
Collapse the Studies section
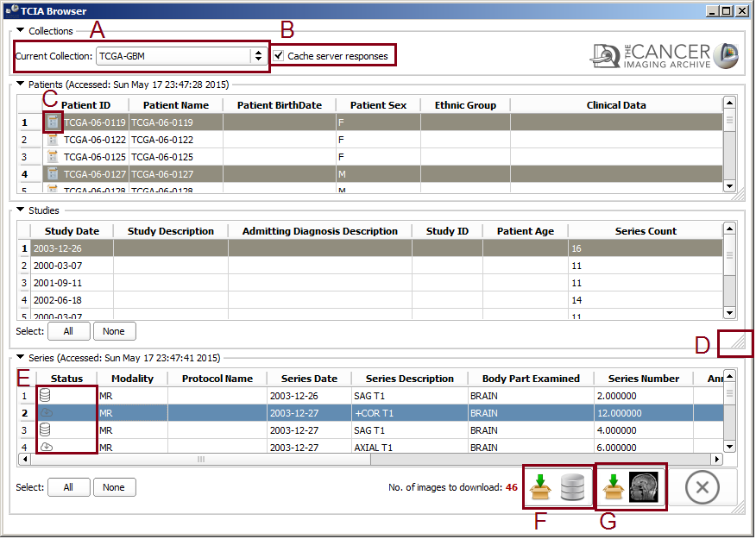click(x=20, y=210)
